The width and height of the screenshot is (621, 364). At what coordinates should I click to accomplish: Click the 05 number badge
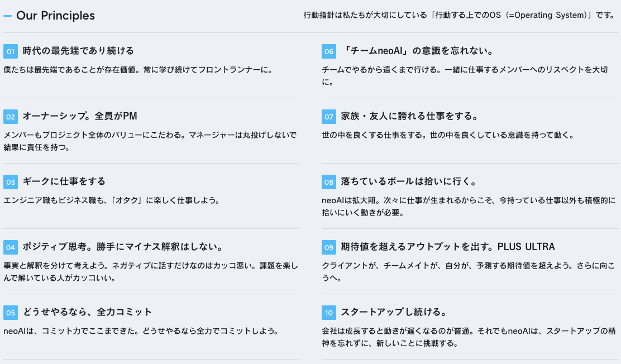pyautogui.click(x=11, y=313)
